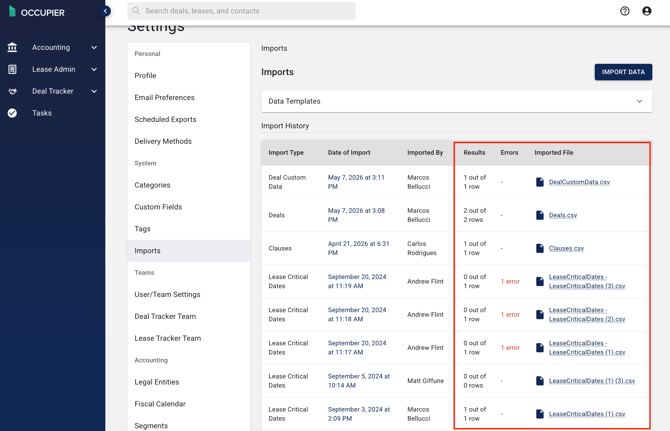Click the Errors column header
Screen dimensions: 670x431
point(509,152)
